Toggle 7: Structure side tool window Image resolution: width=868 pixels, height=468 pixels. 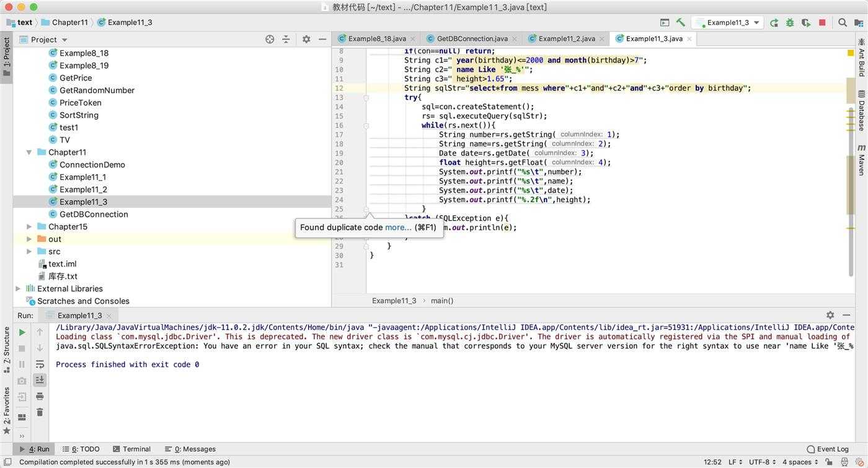pos(7,349)
